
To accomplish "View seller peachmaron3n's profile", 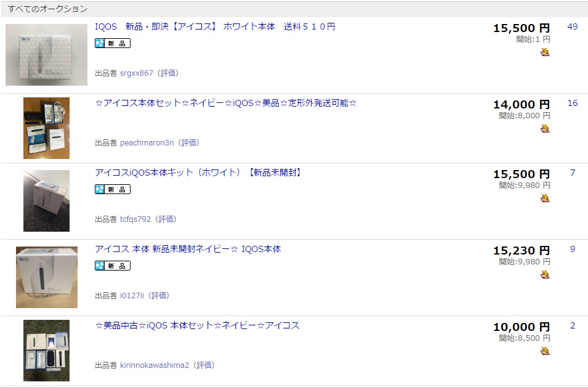I will point(147,142).
